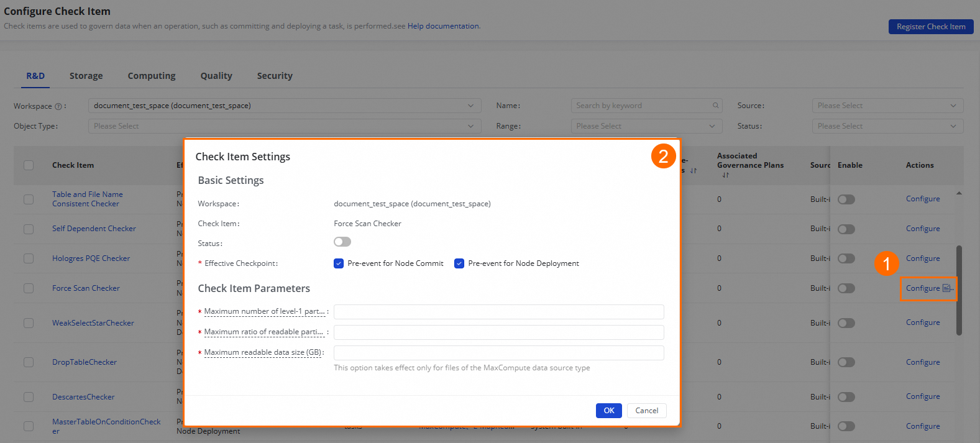Open the Range dropdown
Image resolution: width=980 pixels, height=443 pixels.
[x=646, y=126]
